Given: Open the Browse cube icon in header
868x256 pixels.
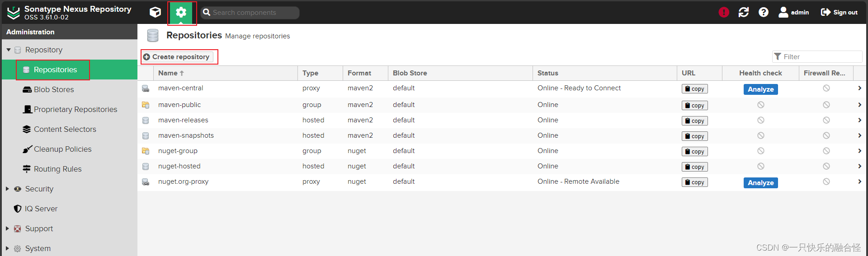Looking at the screenshot, I should click(155, 12).
